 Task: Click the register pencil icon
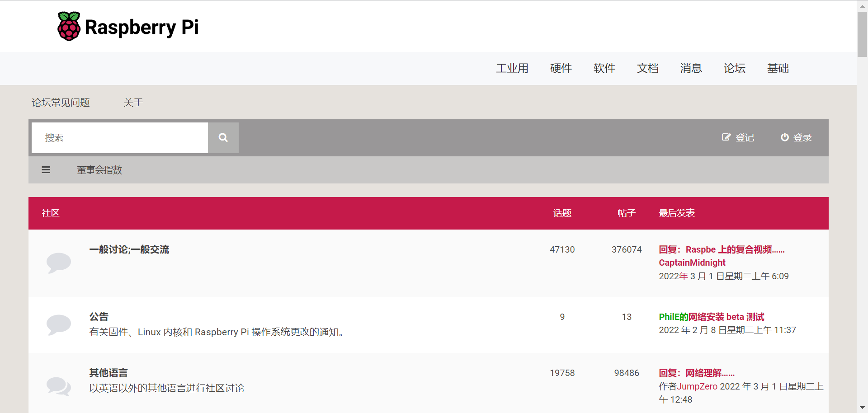click(x=726, y=137)
